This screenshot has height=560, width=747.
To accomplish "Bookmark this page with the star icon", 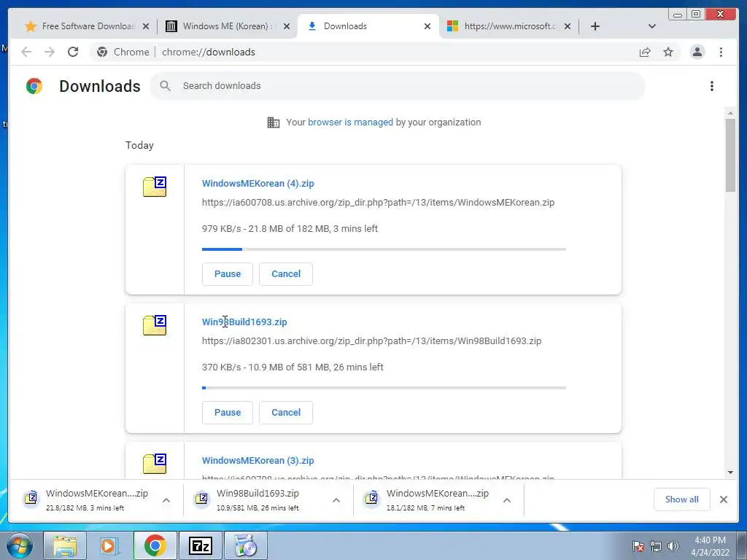I will (x=668, y=52).
